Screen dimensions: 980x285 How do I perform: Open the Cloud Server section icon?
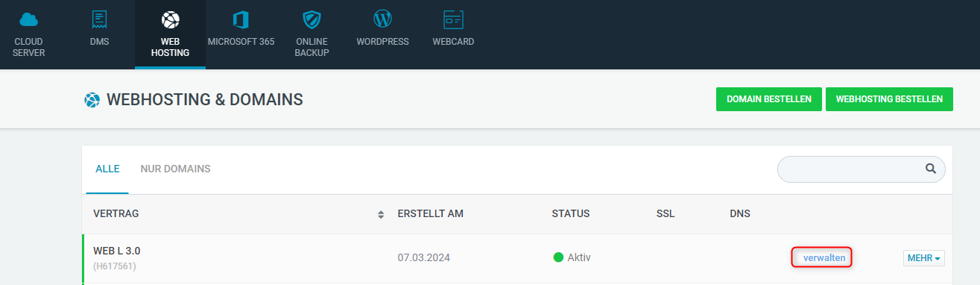click(x=29, y=19)
